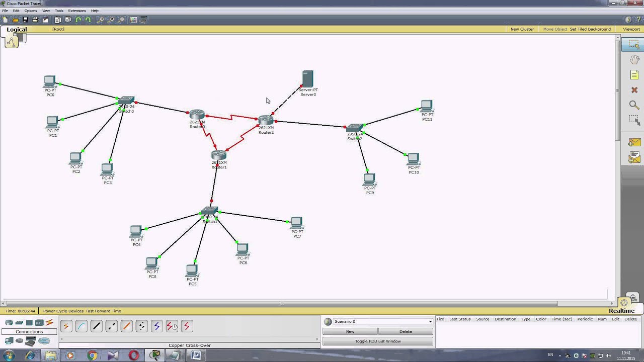This screenshot has width=644, height=362.
Task: Click the Viewport button
Action: pos(631,29)
